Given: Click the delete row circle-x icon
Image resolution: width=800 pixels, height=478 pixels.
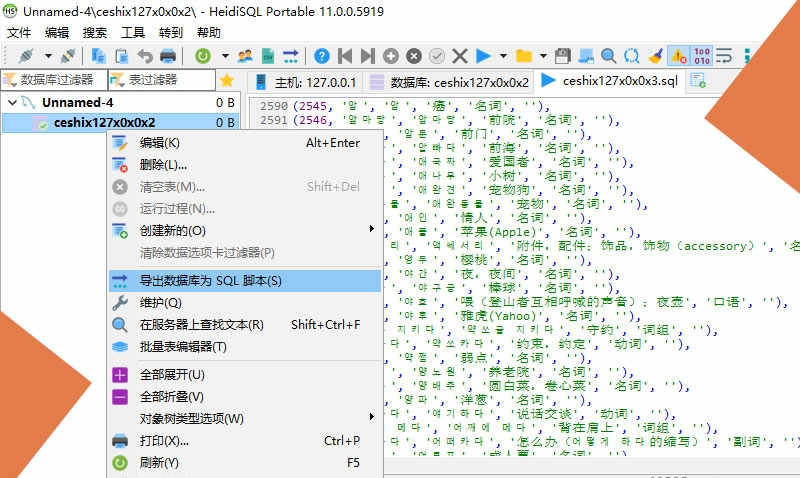Looking at the screenshot, I should tap(414, 56).
